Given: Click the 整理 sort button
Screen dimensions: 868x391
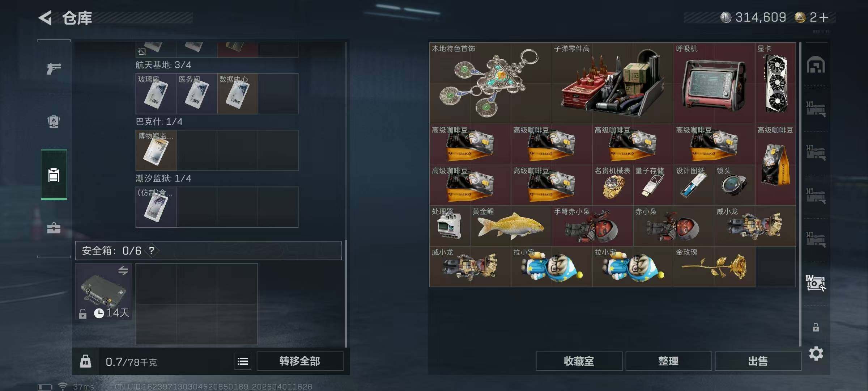Looking at the screenshot, I should (x=668, y=361).
